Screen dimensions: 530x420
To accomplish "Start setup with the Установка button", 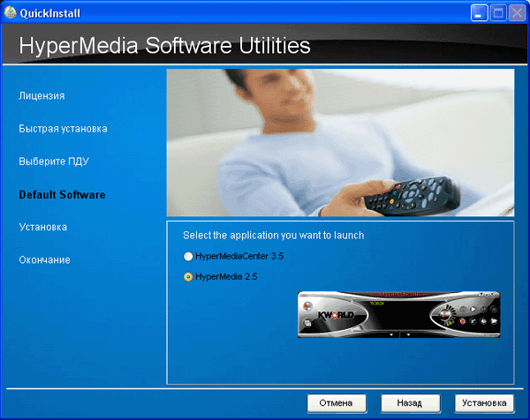I will click(484, 403).
